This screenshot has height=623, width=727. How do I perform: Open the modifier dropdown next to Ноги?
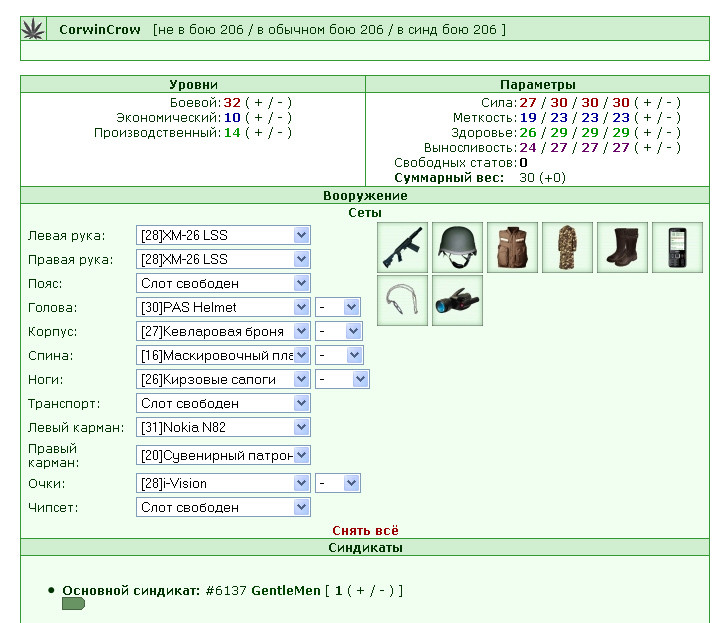342,380
